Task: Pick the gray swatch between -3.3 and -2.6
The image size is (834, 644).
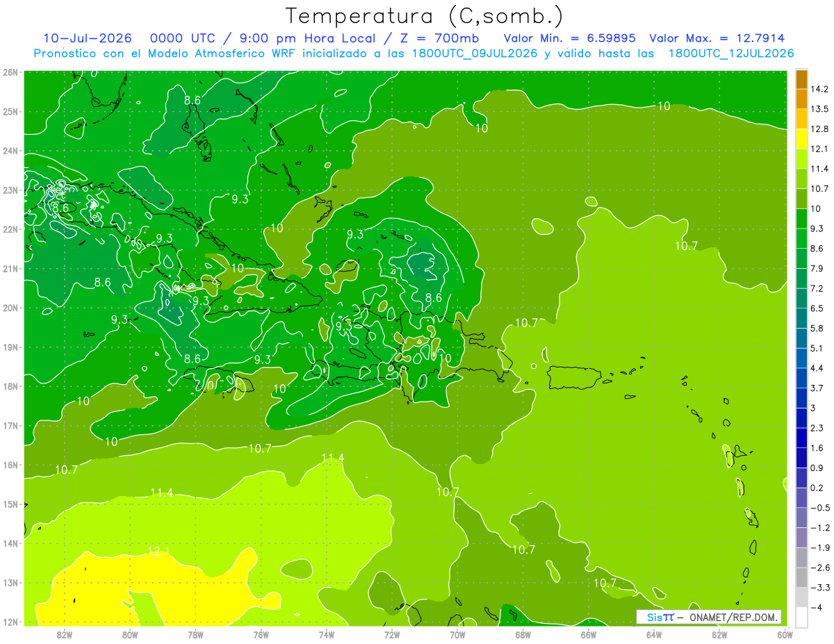Action: click(801, 577)
